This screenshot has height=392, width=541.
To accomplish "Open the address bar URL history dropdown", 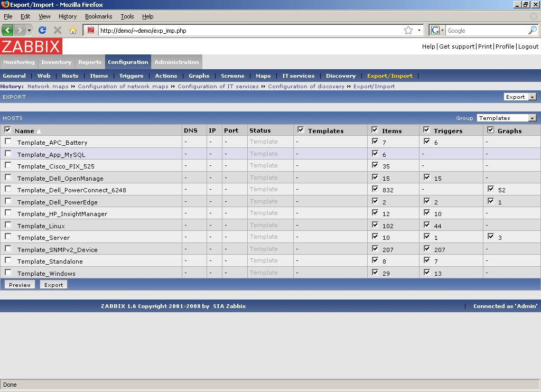I will 419,30.
